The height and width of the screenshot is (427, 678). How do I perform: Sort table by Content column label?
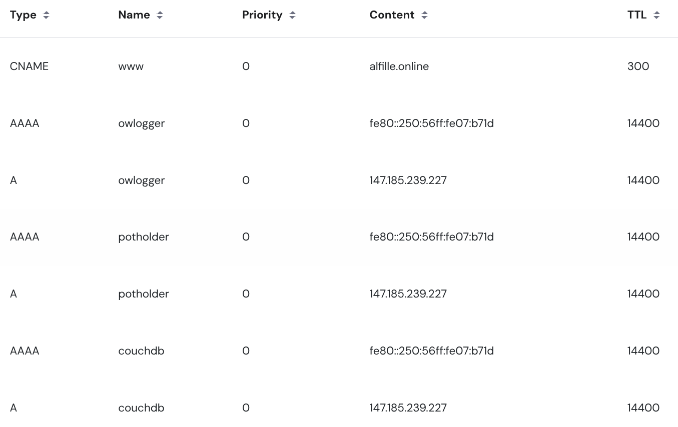tap(392, 16)
